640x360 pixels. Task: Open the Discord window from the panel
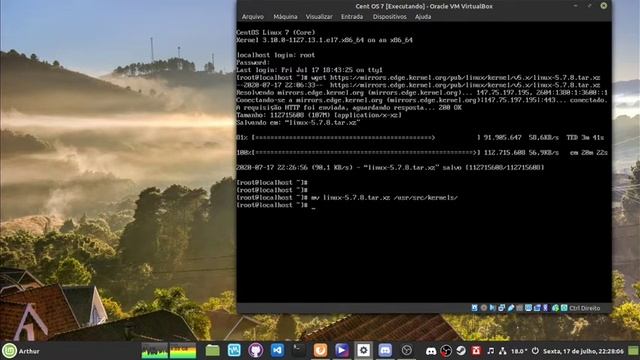pyautogui.click(x=385, y=350)
